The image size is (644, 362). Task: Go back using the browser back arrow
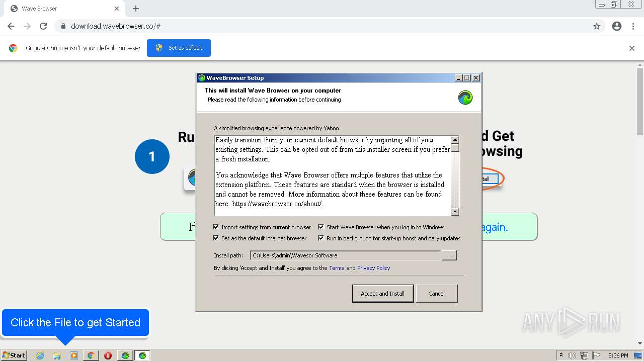click(x=11, y=26)
